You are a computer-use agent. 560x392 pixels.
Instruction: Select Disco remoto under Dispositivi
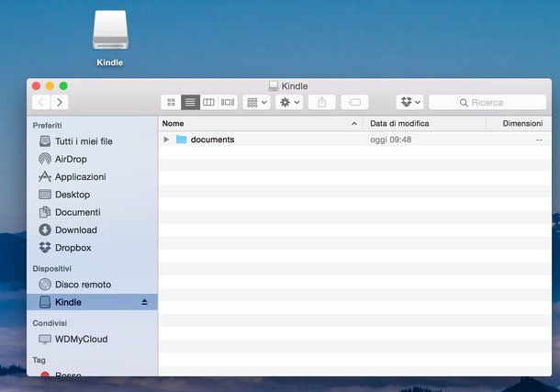(x=92, y=285)
